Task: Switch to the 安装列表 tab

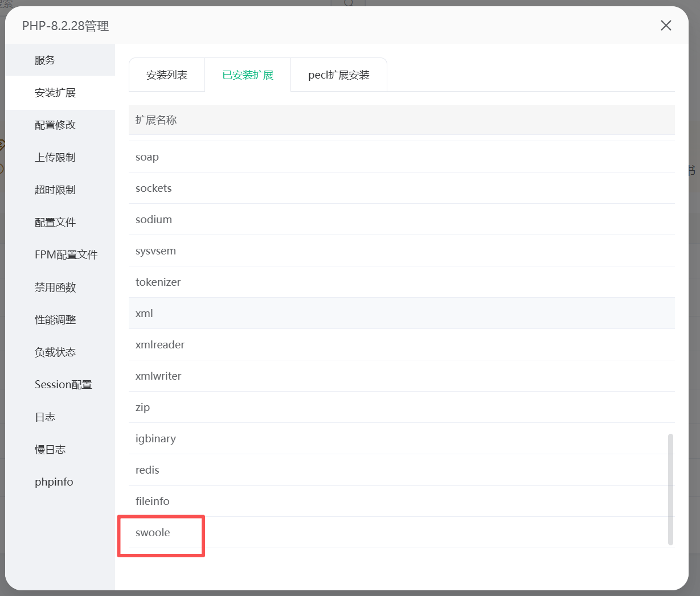Action: pos(167,75)
